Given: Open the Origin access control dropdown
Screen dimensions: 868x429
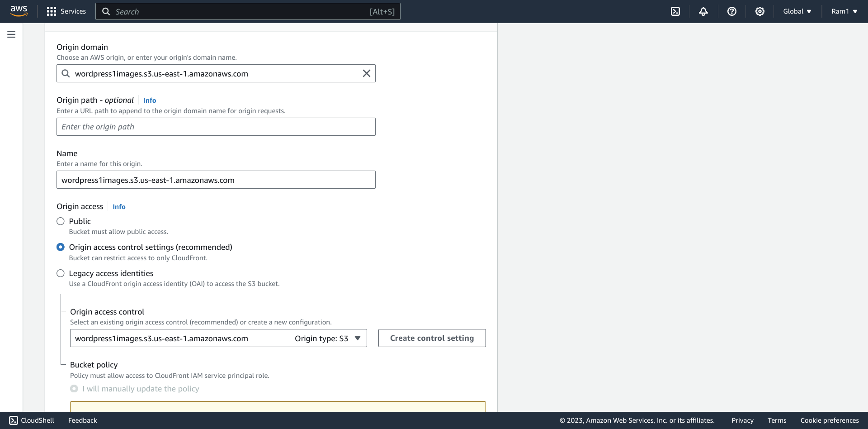Looking at the screenshot, I should tap(218, 338).
